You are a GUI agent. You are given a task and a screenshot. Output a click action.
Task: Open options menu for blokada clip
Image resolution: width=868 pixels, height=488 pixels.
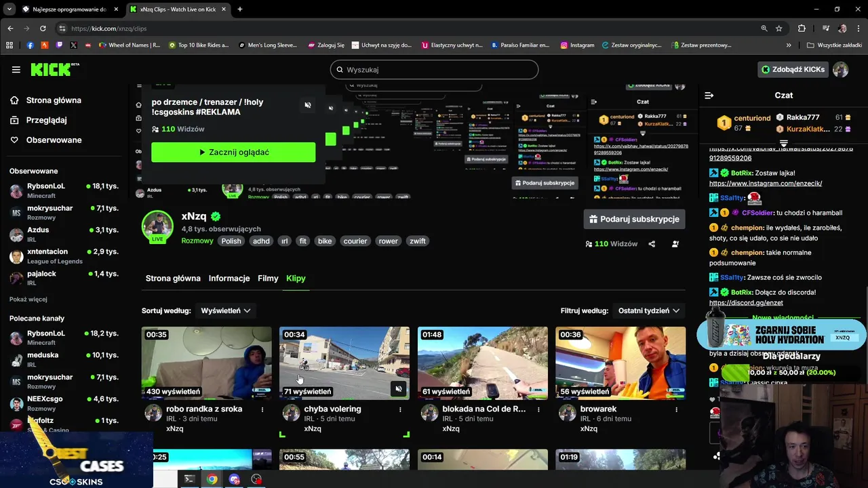click(x=538, y=409)
